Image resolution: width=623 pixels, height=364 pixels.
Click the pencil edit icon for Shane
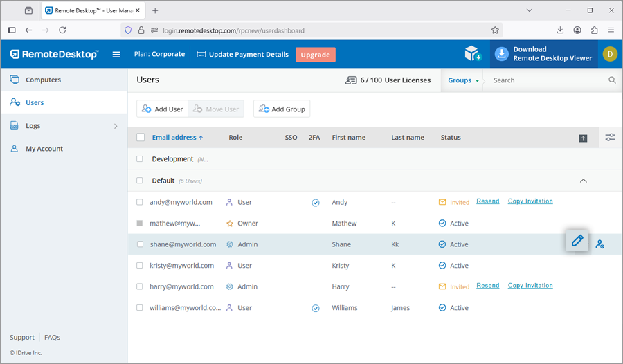click(x=577, y=241)
